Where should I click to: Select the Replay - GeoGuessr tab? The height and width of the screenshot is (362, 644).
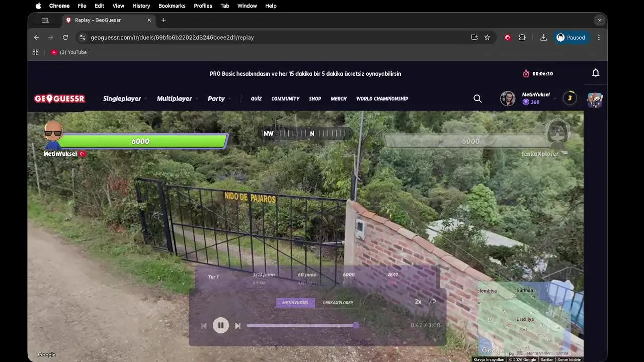(x=108, y=20)
